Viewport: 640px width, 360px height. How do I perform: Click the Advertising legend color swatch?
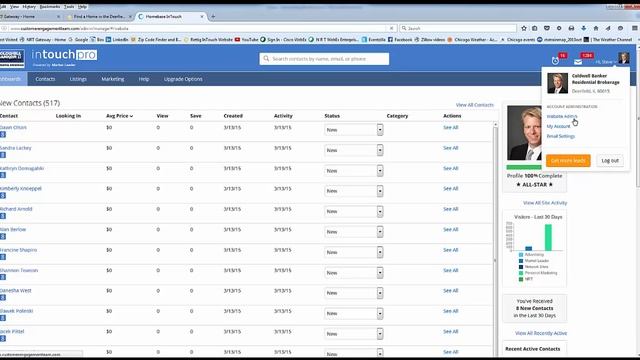[x=521, y=255]
